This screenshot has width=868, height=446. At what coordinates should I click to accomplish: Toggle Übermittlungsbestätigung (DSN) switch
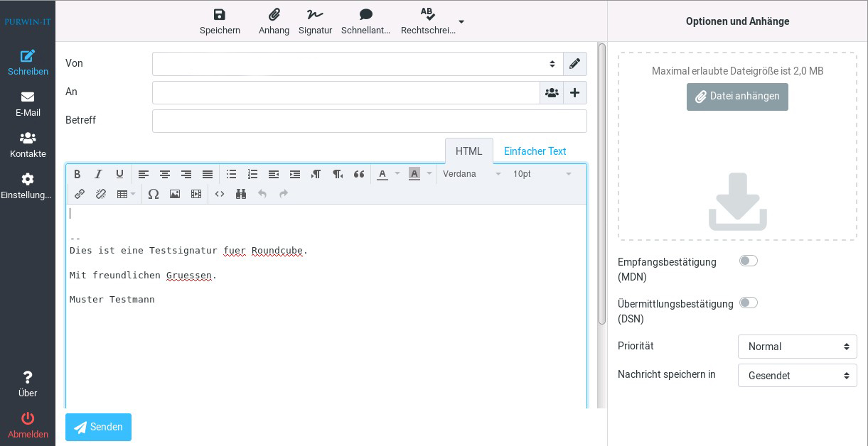(x=748, y=303)
